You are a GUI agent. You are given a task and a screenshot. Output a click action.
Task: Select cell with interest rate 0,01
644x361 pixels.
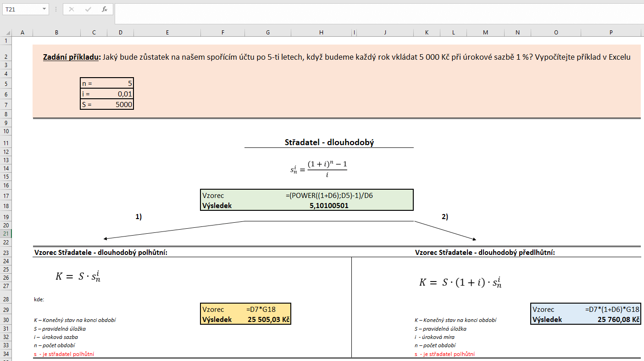pyautogui.click(x=120, y=94)
